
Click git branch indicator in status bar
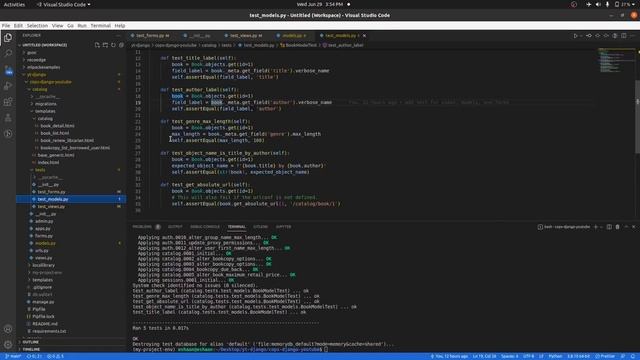pyautogui.click(x=13, y=356)
